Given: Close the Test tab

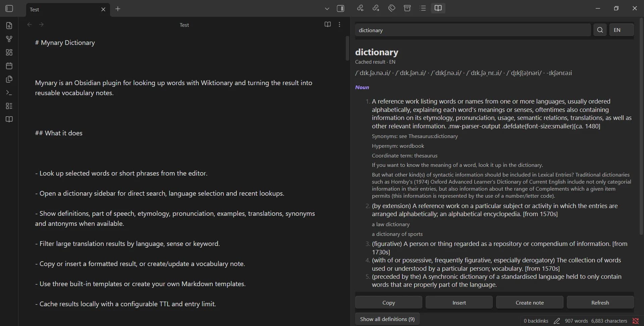Looking at the screenshot, I should click(103, 9).
